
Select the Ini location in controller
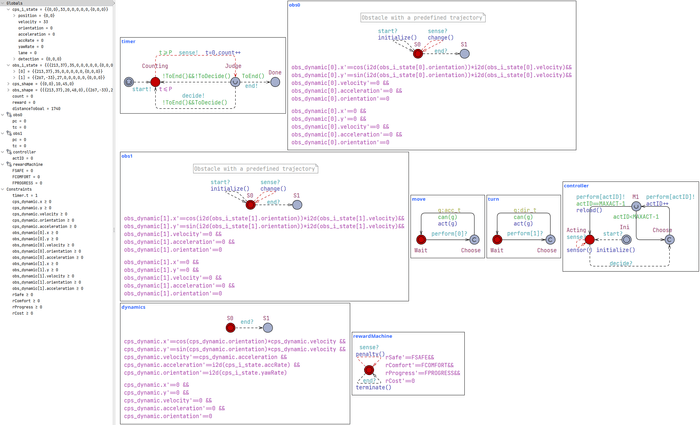[x=626, y=240]
